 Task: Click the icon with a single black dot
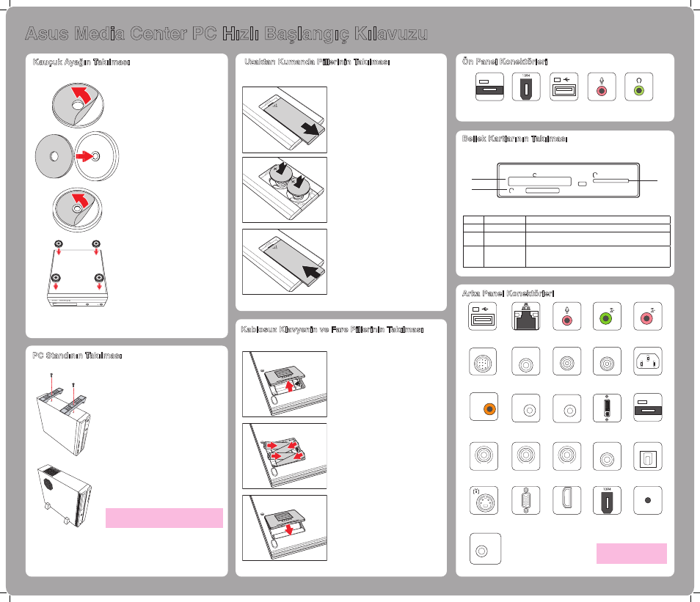(x=648, y=501)
